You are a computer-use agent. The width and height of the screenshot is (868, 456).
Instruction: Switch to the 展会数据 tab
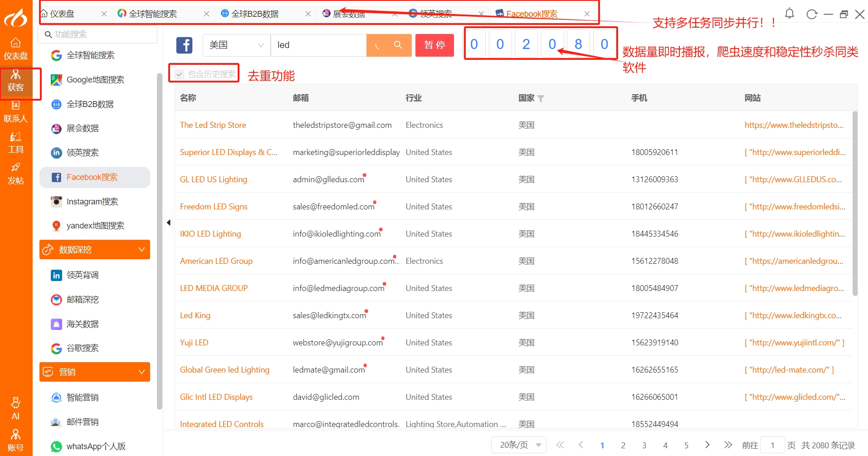[349, 14]
